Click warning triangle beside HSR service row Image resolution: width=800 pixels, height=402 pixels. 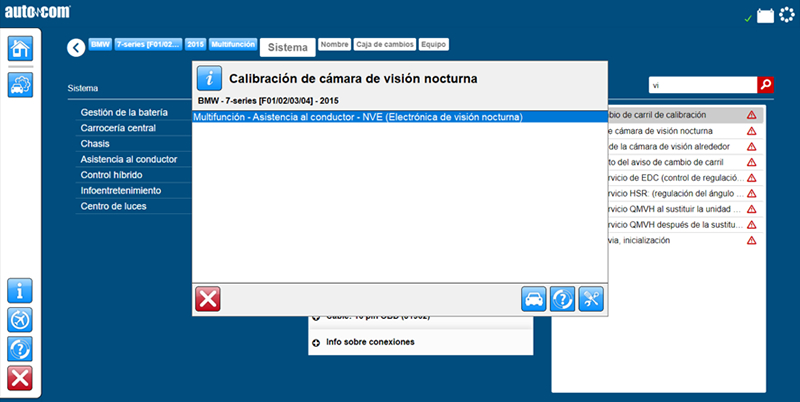click(x=752, y=194)
